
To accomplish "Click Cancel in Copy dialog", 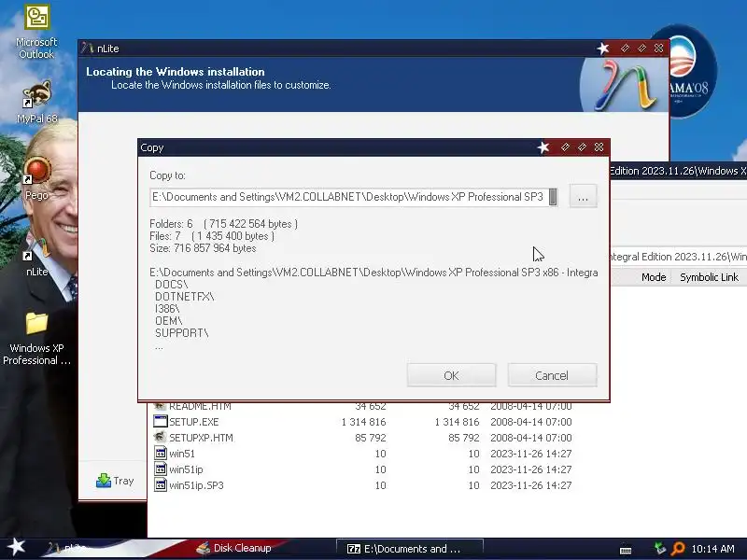I will pyautogui.click(x=552, y=375).
